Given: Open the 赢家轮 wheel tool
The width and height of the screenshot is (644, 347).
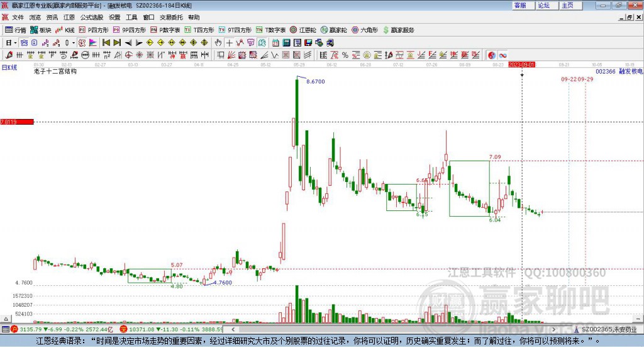Looking at the screenshot, I should tap(333, 30).
